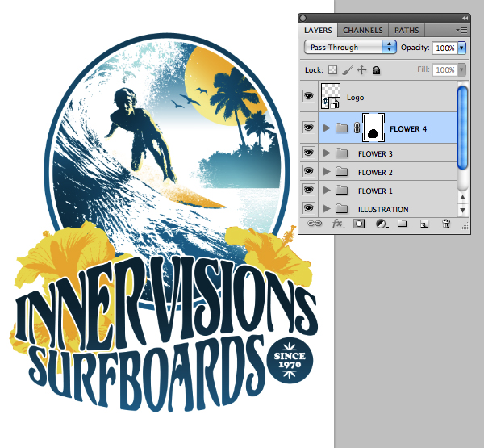
Task: Click the FLOWER 4 folder icon
Action: (342, 128)
